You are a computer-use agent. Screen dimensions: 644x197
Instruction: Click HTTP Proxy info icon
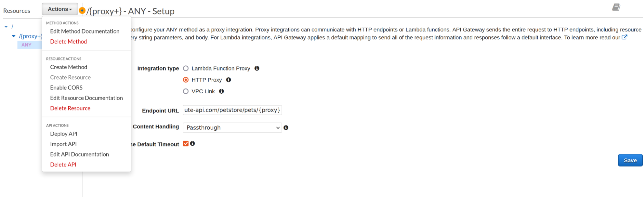228,80
